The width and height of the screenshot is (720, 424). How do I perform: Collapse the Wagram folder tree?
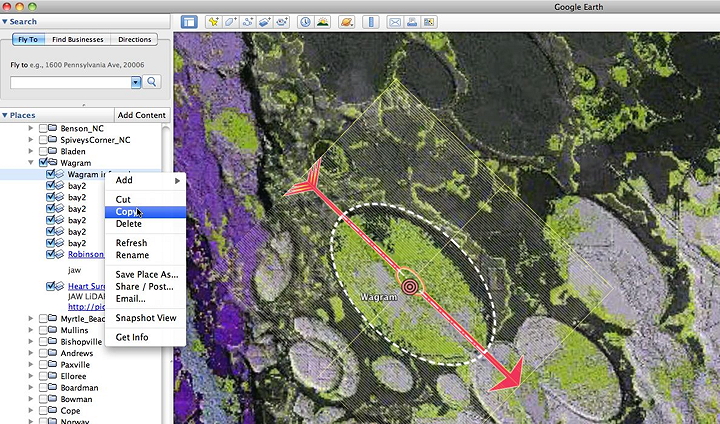[31, 163]
